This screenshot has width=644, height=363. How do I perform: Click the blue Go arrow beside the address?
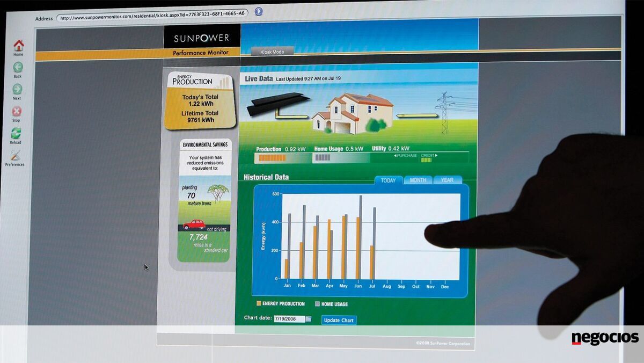click(x=259, y=11)
